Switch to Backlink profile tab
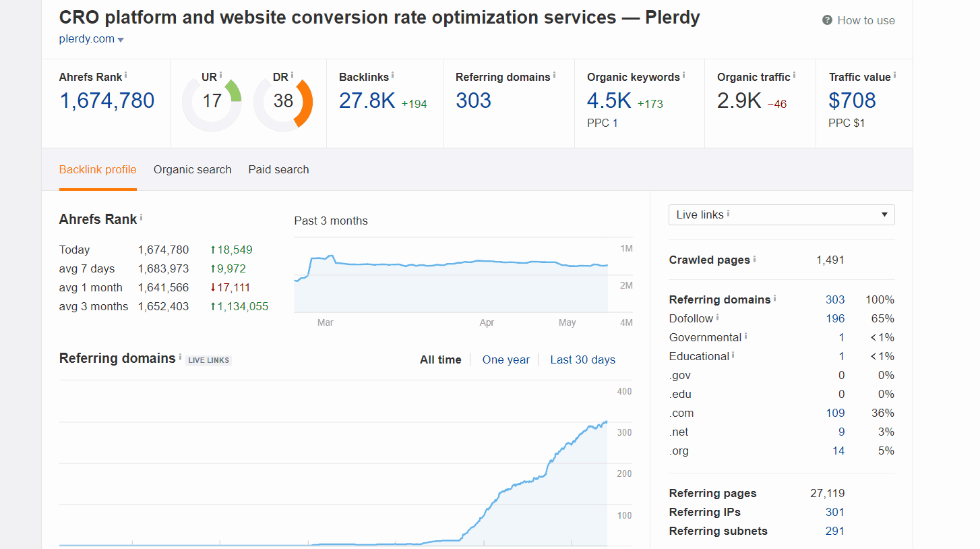The width and height of the screenshot is (980, 549). [98, 170]
